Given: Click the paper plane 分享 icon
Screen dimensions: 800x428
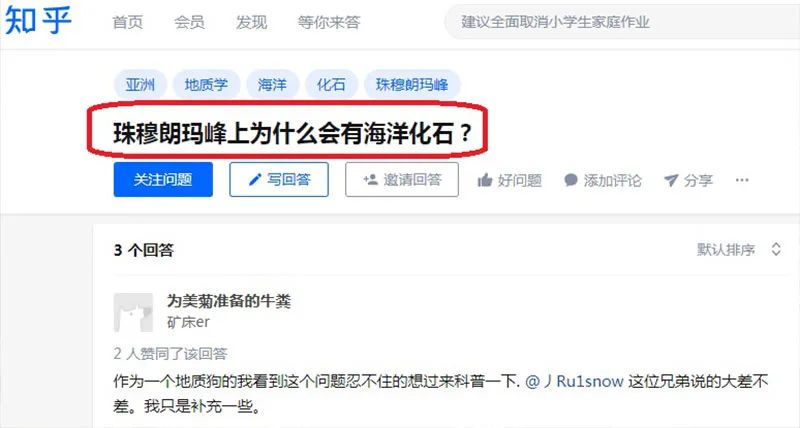Looking at the screenshot, I should 671,180.
